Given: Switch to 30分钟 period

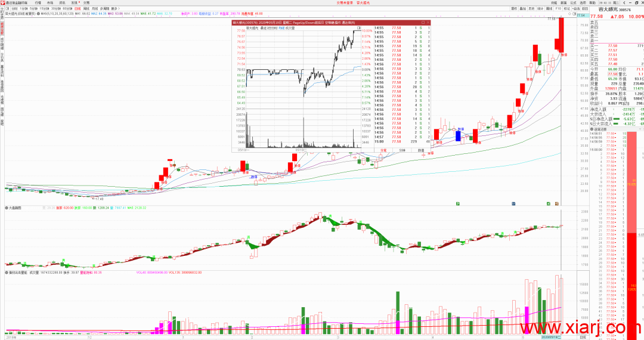Looking at the screenshot, I should click(x=56, y=8).
